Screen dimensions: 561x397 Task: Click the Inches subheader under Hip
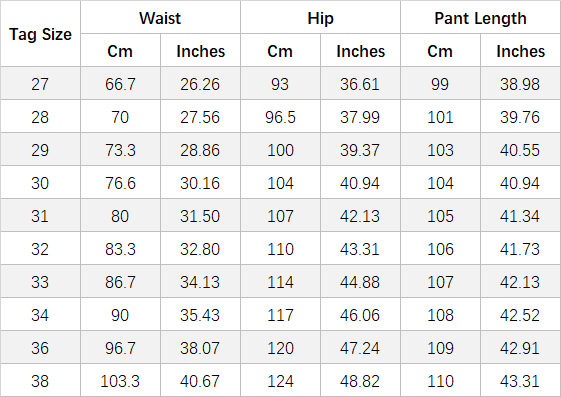pos(360,50)
